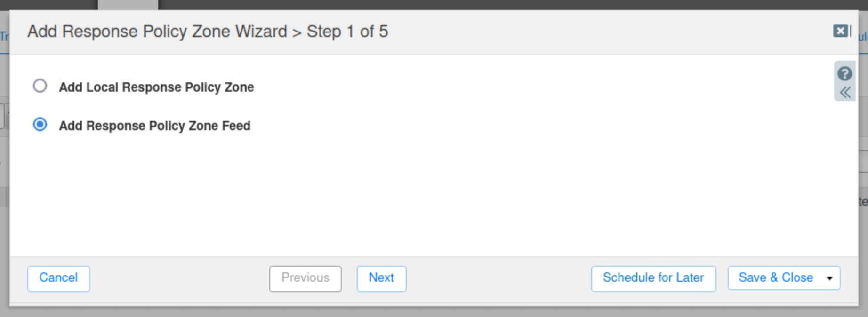Select the Add Response Policy Zone Feed radio
The image size is (868, 317).
tap(40, 125)
